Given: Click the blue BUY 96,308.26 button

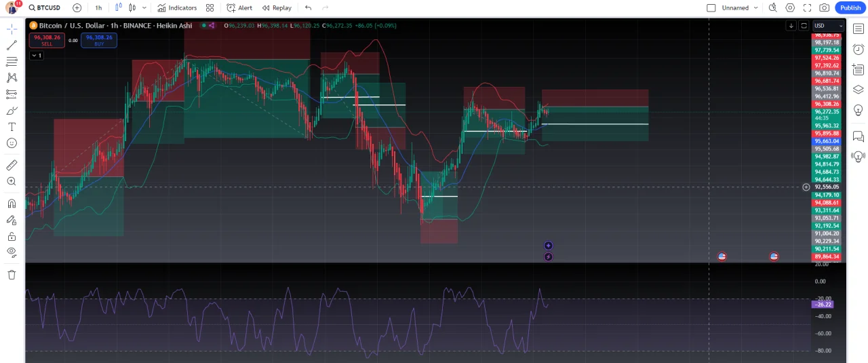Looking at the screenshot, I should pyautogui.click(x=99, y=40).
